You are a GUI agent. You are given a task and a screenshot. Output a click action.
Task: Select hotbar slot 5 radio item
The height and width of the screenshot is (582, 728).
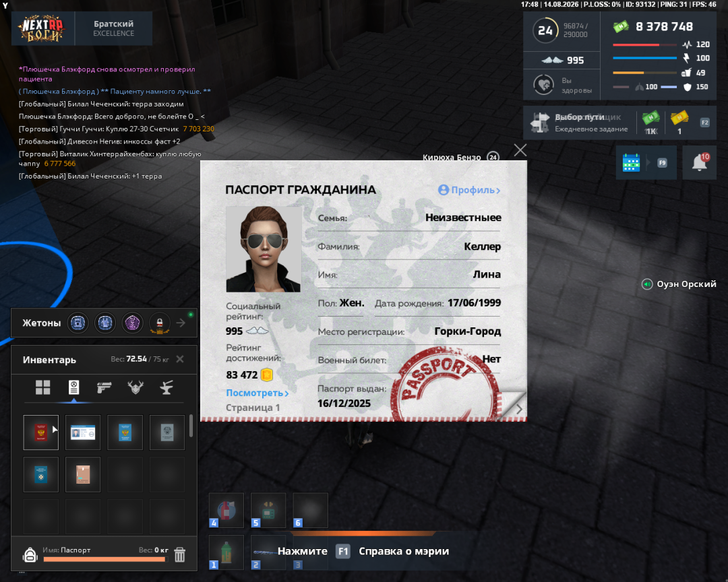click(268, 511)
